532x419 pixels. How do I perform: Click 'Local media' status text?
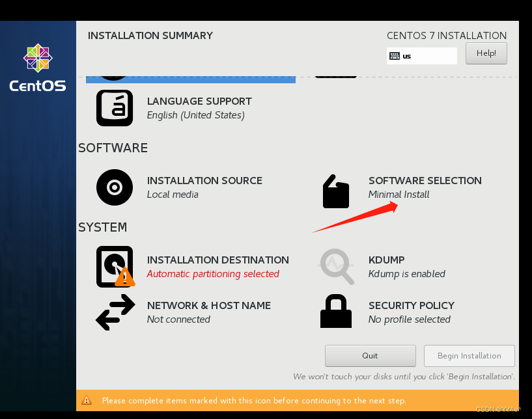pyautogui.click(x=173, y=195)
